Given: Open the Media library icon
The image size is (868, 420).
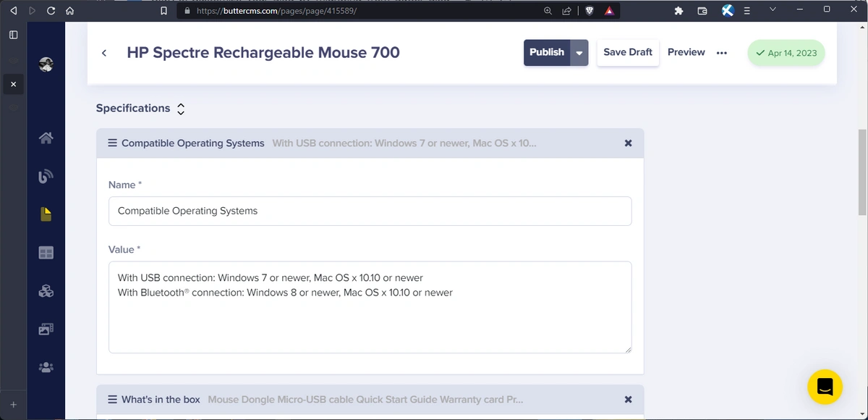Looking at the screenshot, I should coord(46,329).
